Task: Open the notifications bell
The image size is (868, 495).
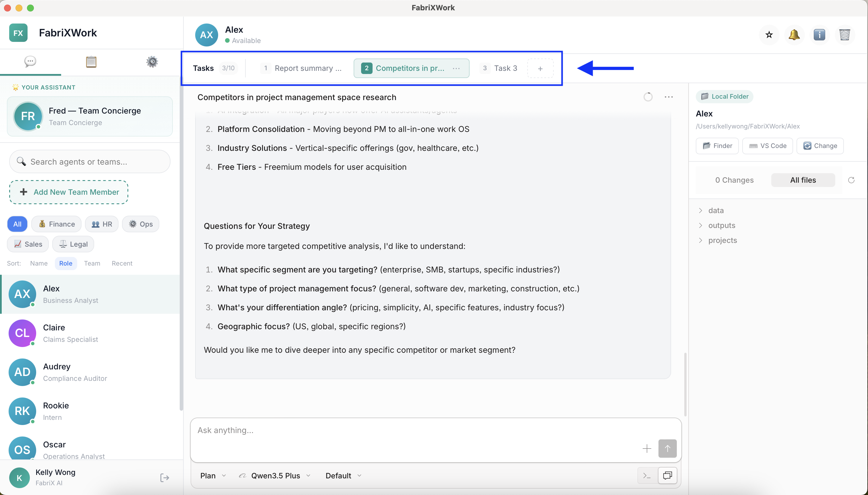Action: pyautogui.click(x=794, y=35)
